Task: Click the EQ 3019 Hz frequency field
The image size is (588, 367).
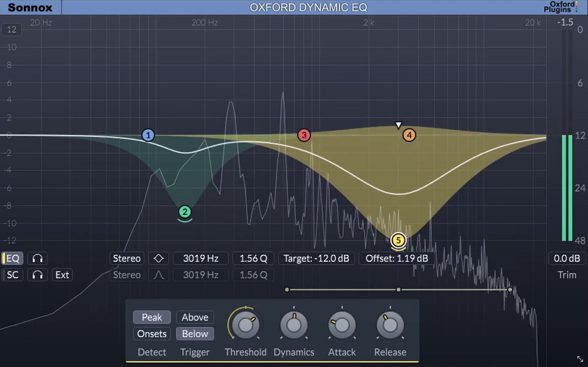Action: point(201,258)
